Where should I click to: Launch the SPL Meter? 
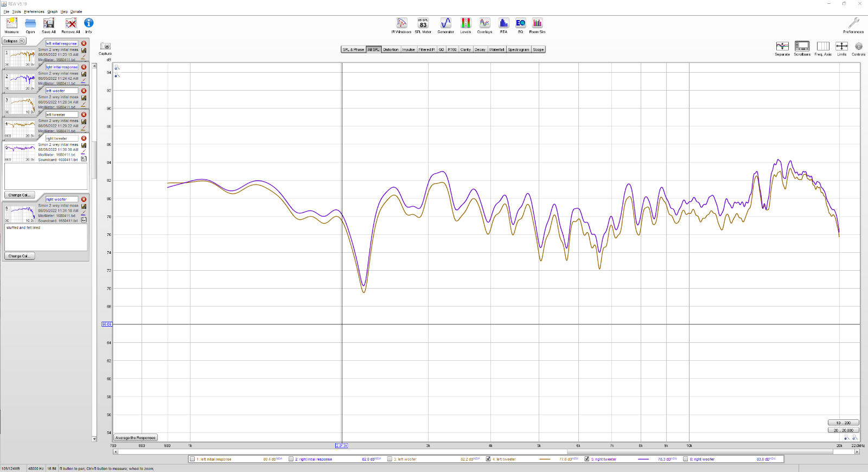coord(423,25)
